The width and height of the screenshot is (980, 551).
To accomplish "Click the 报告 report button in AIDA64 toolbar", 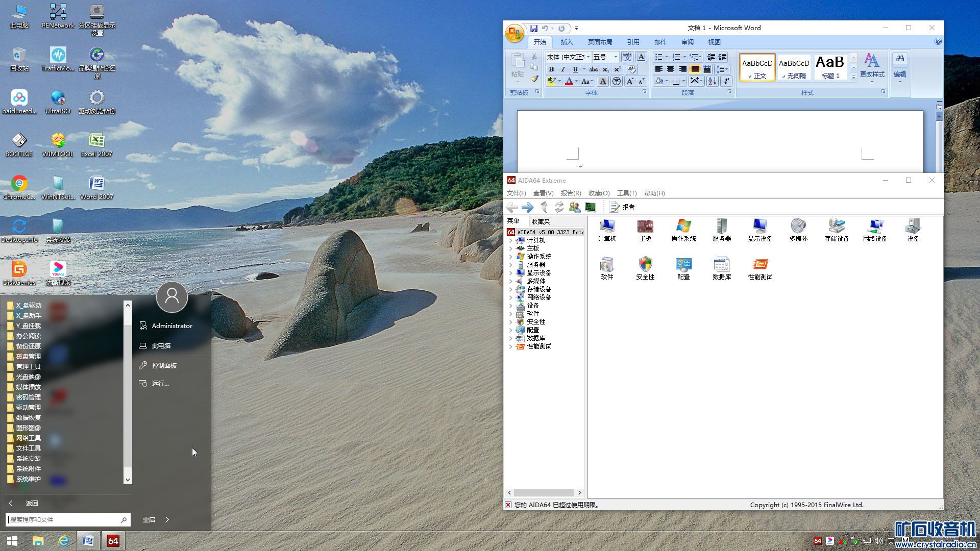I will (x=622, y=207).
